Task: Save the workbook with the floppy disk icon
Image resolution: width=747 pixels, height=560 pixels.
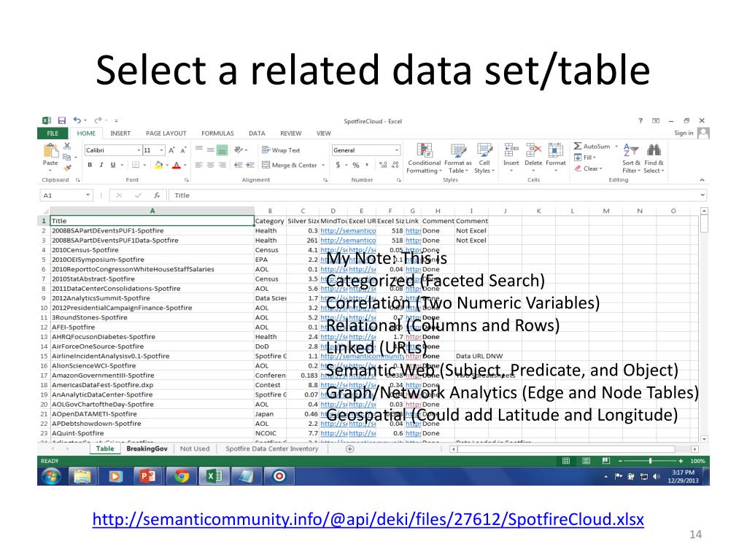Action: coord(61,120)
